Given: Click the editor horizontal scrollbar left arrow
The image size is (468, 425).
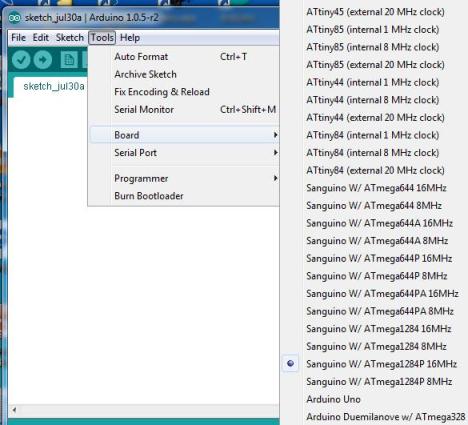Looking at the screenshot, I should [x=14, y=410].
